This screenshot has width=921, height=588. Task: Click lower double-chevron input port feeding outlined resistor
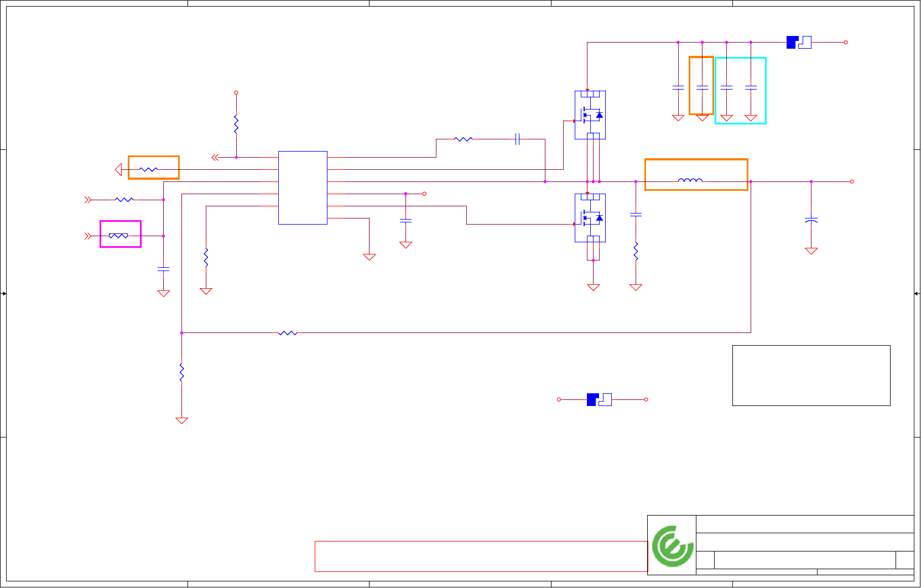[x=87, y=236]
